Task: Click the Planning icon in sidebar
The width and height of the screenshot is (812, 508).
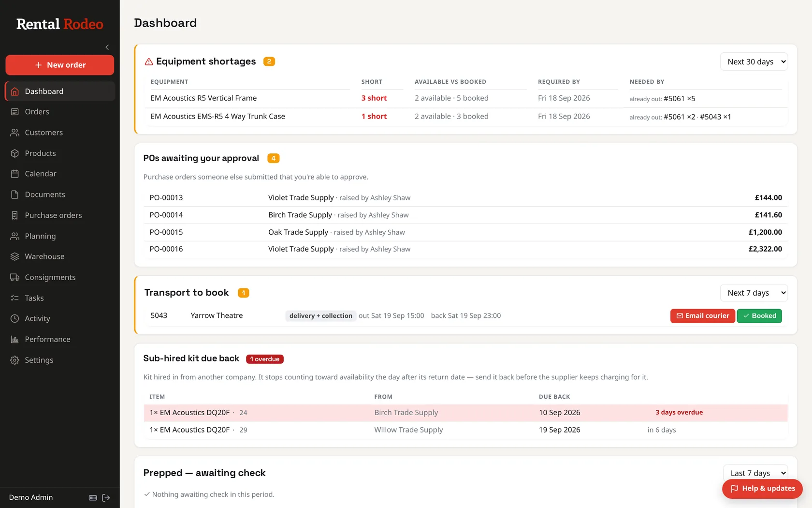Action: click(15, 236)
